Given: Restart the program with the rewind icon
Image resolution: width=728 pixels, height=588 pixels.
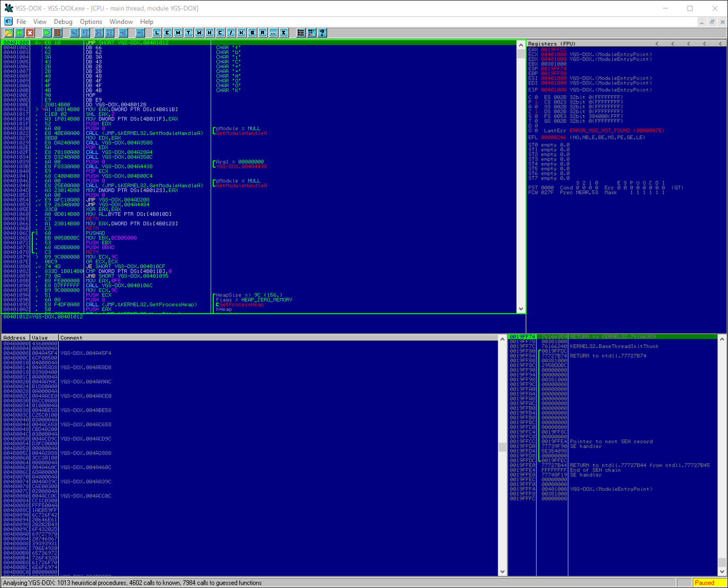Looking at the screenshot, I should 19,33.
